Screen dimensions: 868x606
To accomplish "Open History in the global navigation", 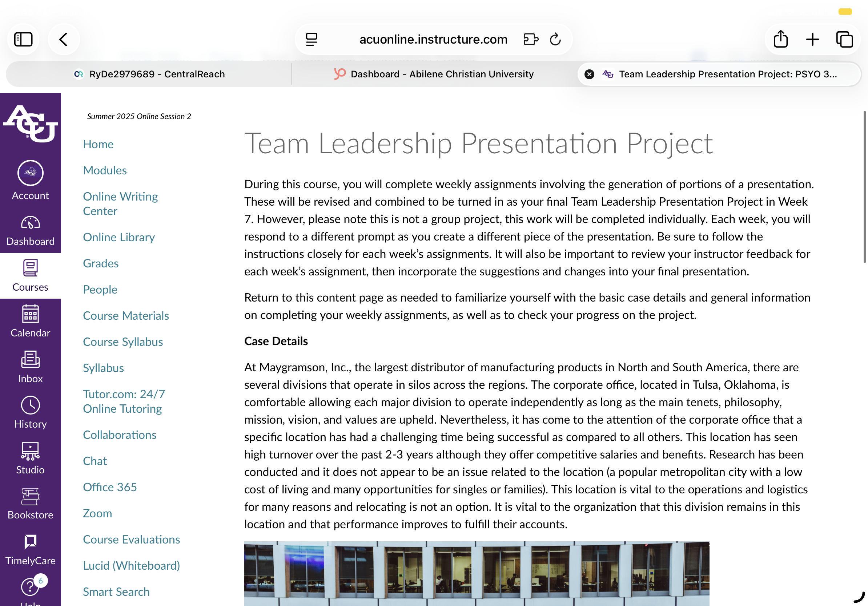I will point(30,412).
